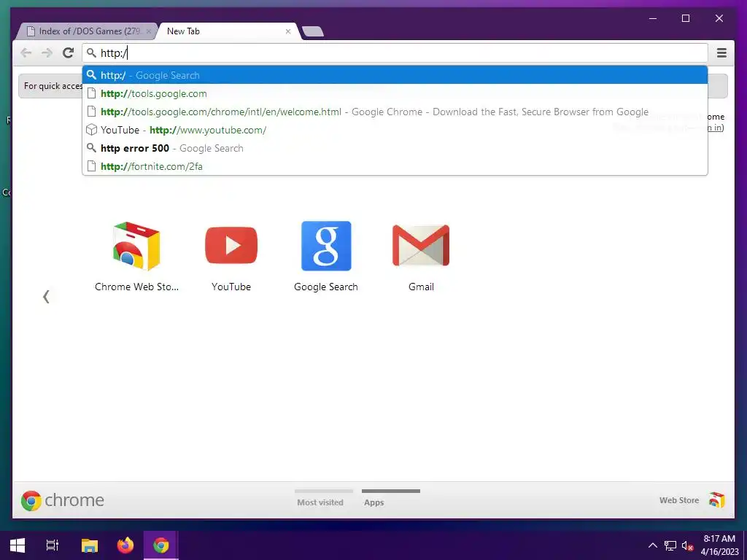Click the muted volume tray icon
This screenshot has height=560, width=747.
[x=687, y=545]
